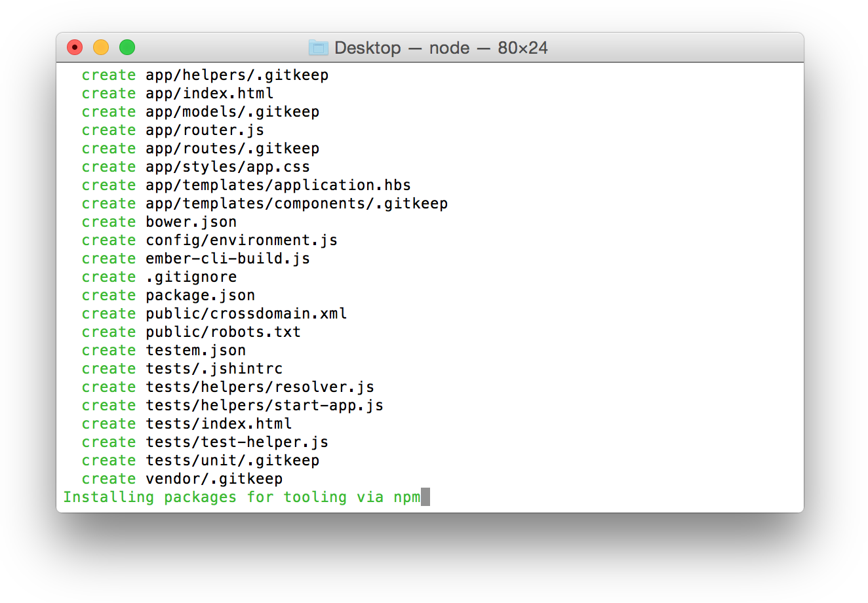
Task: Click the yellow minimize window button
Action: (101, 47)
